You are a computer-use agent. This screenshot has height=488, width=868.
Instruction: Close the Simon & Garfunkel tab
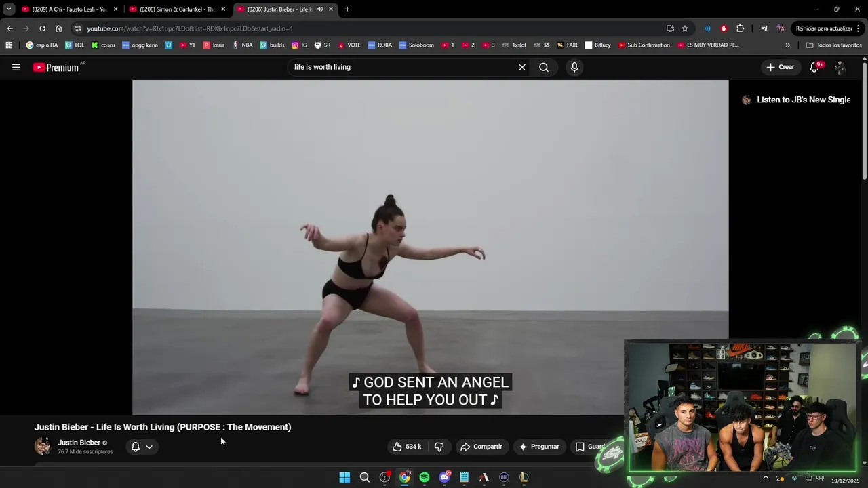tap(223, 9)
